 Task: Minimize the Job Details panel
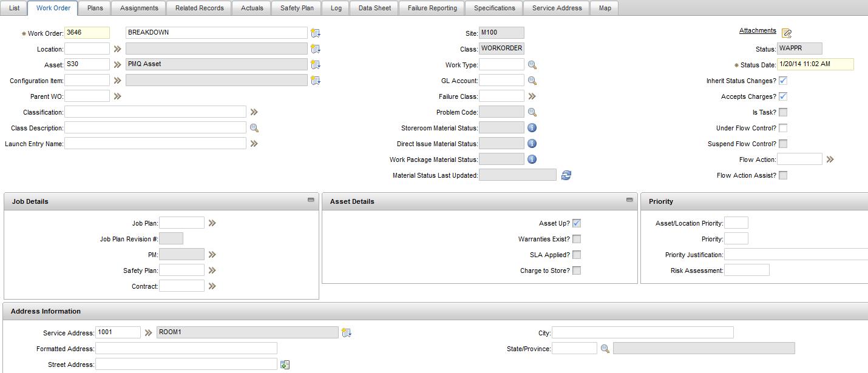(x=311, y=200)
